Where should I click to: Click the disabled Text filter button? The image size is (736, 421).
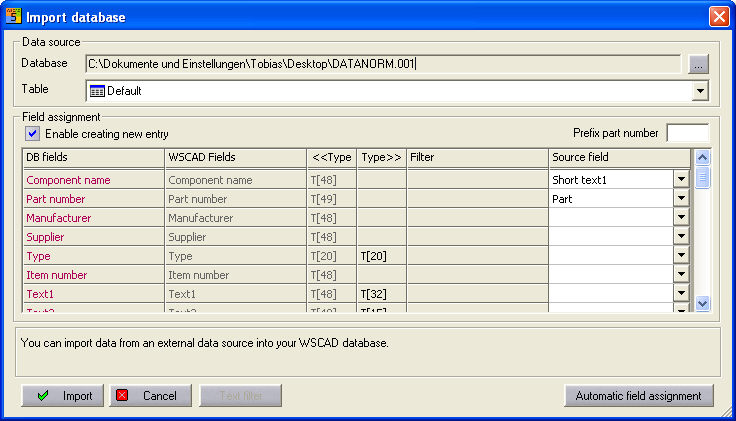[x=240, y=396]
